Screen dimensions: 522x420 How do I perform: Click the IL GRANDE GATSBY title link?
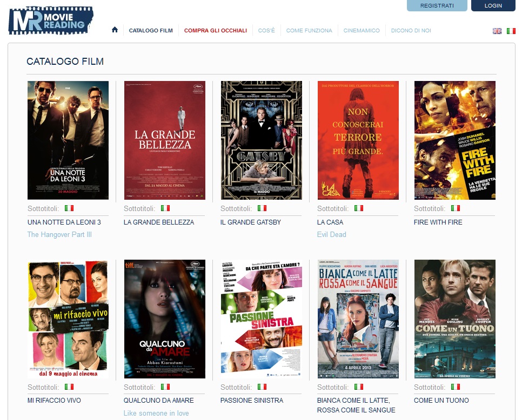[251, 222]
